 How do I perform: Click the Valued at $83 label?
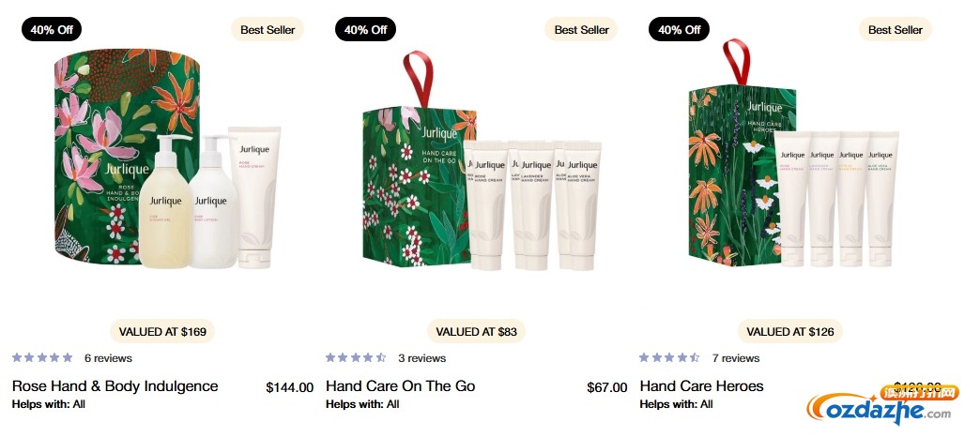[x=476, y=331]
